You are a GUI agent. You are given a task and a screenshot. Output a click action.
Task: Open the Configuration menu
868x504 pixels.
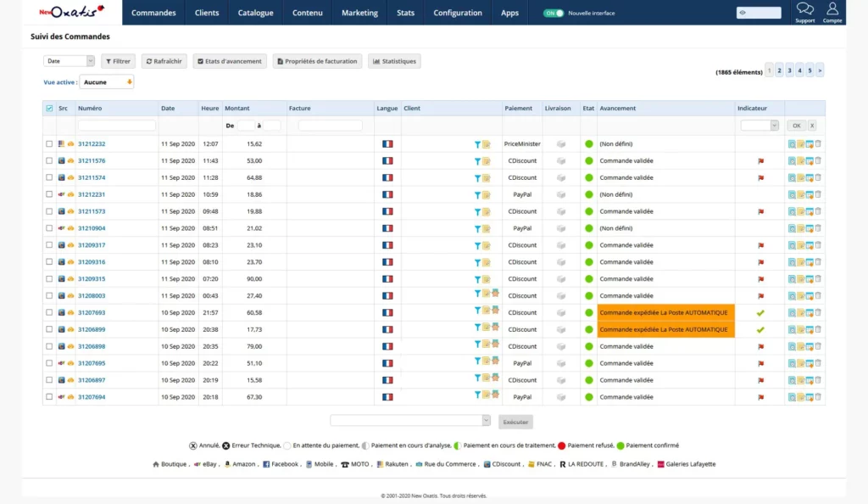pos(458,13)
